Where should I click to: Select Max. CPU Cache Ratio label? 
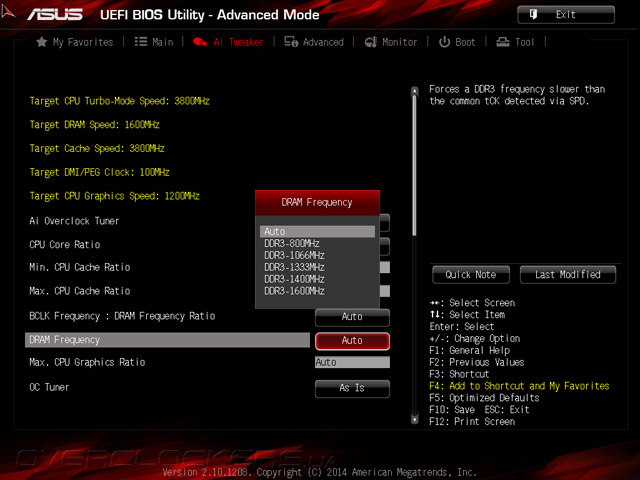[x=80, y=291]
